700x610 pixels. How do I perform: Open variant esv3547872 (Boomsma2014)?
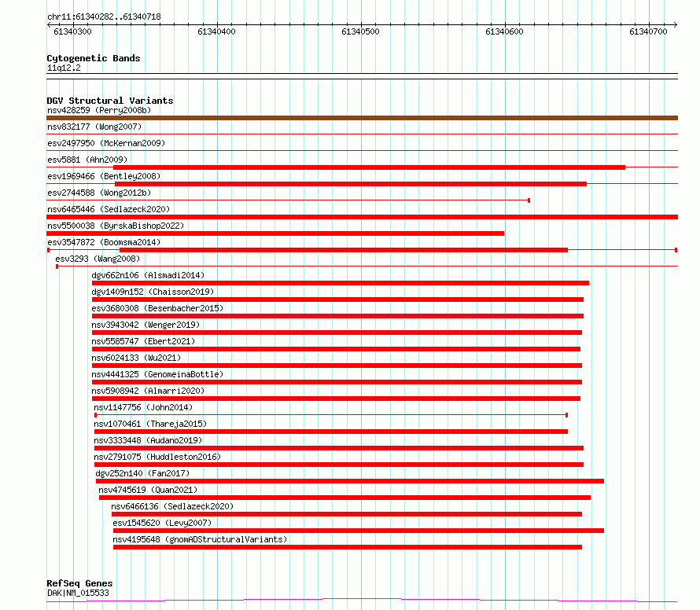(104, 242)
